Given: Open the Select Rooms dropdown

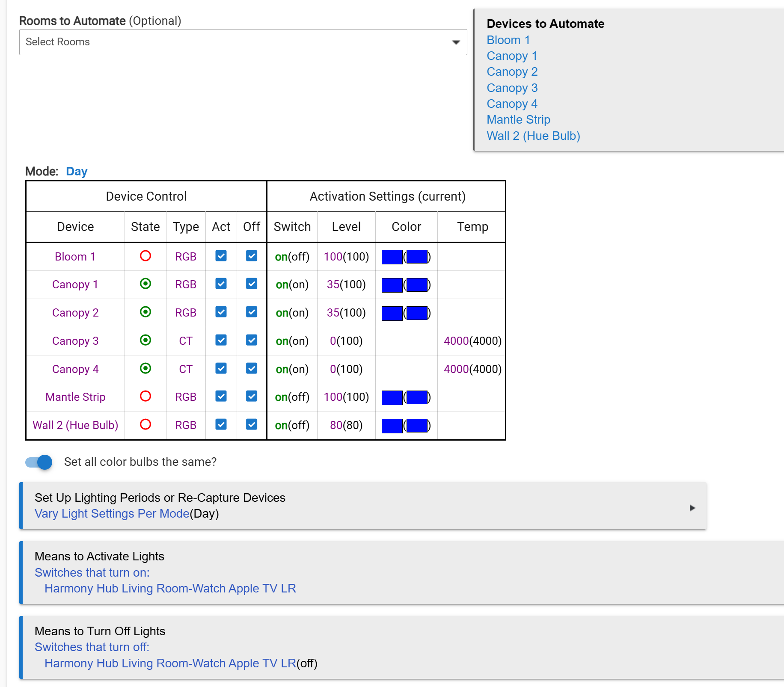Looking at the screenshot, I should click(243, 42).
